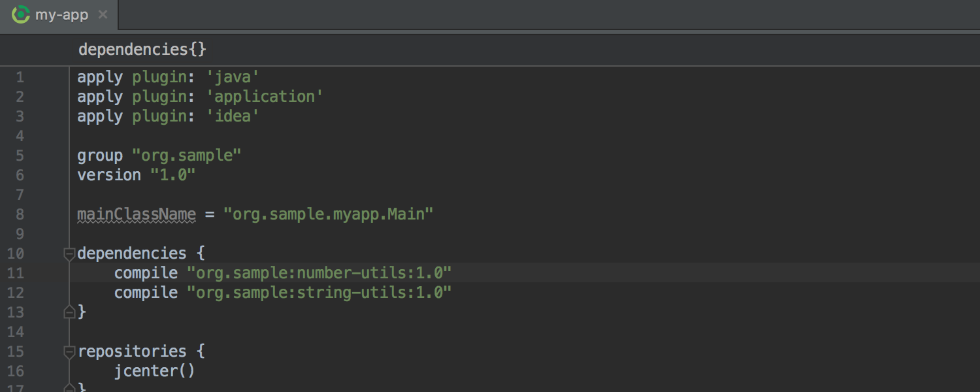Screen dimensions: 980x392
Task: Click gutter line number 11
Action: (x=16, y=272)
